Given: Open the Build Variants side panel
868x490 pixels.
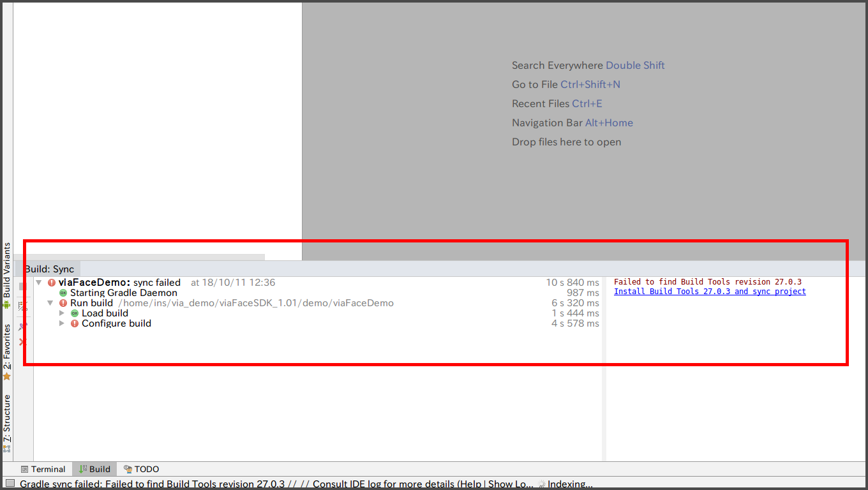Looking at the screenshot, I should pyautogui.click(x=7, y=276).
